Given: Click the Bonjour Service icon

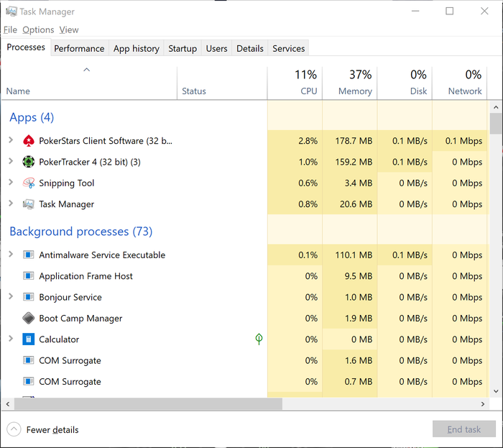Looking at the screenshot, I should tap(29, 298).
